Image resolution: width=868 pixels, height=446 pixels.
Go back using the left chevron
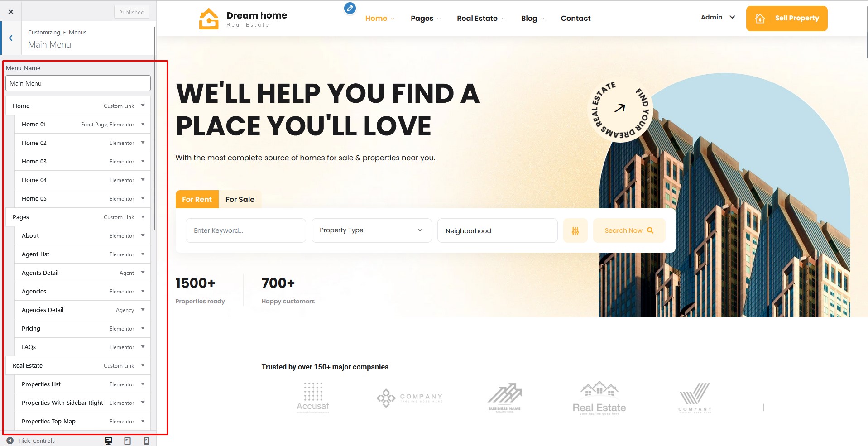pyautogui.click(x=11, y=38)
